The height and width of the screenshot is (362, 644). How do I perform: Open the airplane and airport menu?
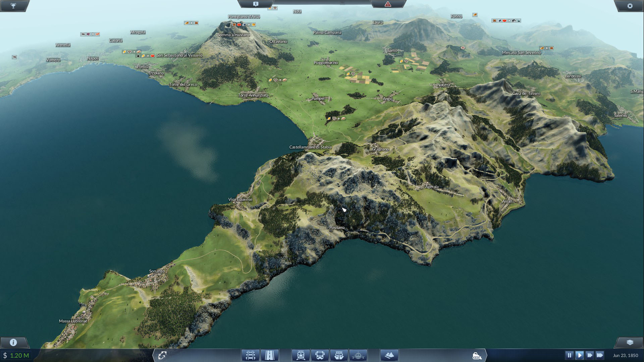[358, 355]
